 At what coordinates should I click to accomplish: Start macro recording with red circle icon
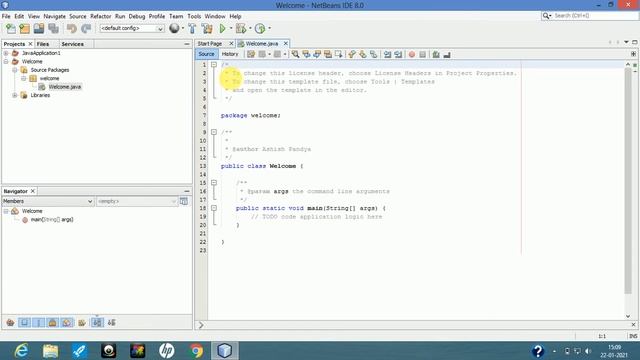(412, 54)
